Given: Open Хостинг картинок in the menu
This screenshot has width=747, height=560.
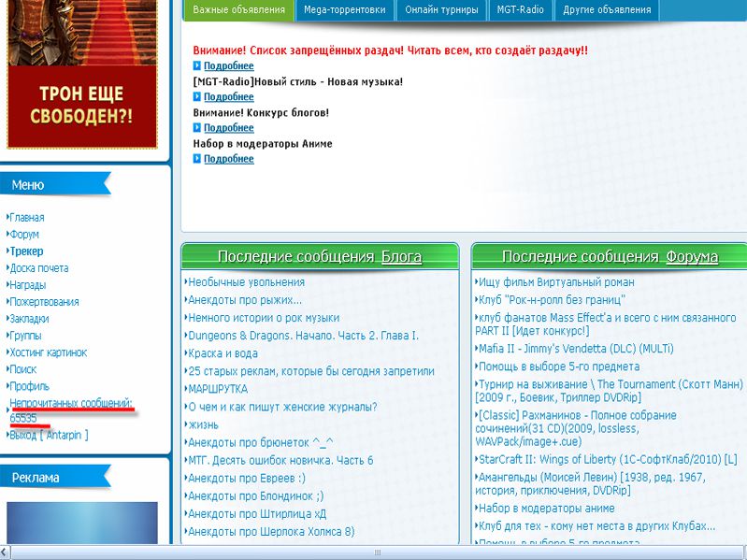Looking at the screenshot, I should pyautogui.click(x=48, y=352).
